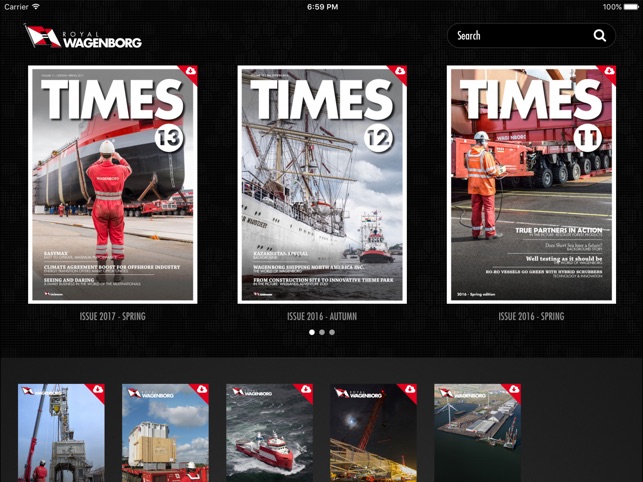Click into the Search field
This screenshot has height=482, width=643.
[531, 36]
